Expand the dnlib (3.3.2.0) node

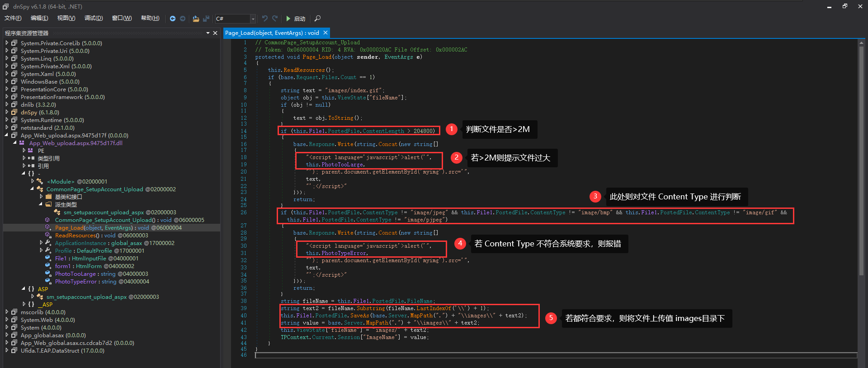pos(7,104)
